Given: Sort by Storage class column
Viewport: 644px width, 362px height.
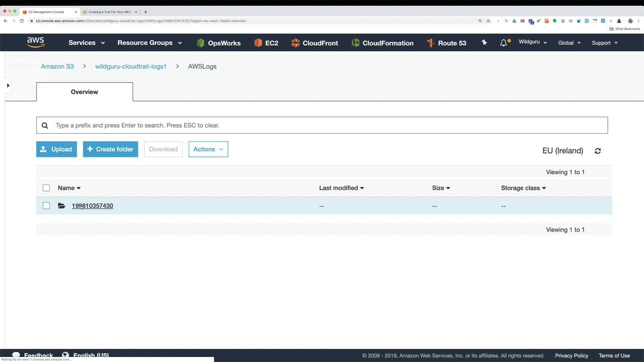Looking at the screenshot, I should click(x=523, y=188).
